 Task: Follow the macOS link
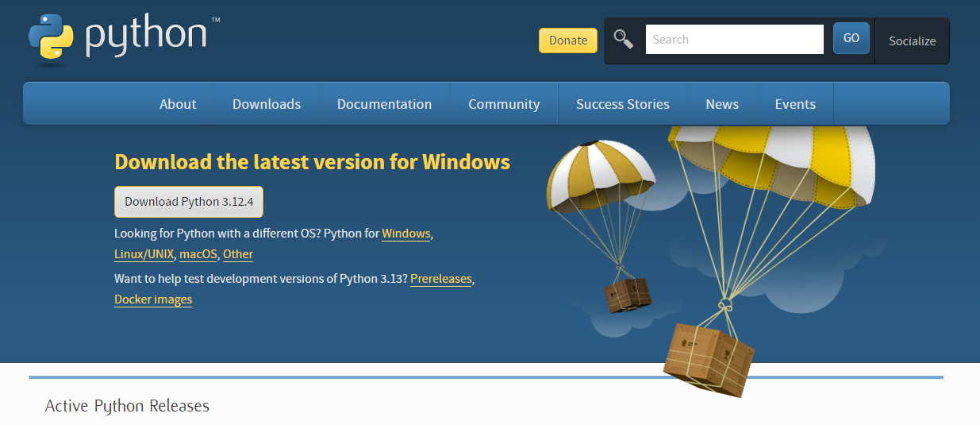[198, 254]
